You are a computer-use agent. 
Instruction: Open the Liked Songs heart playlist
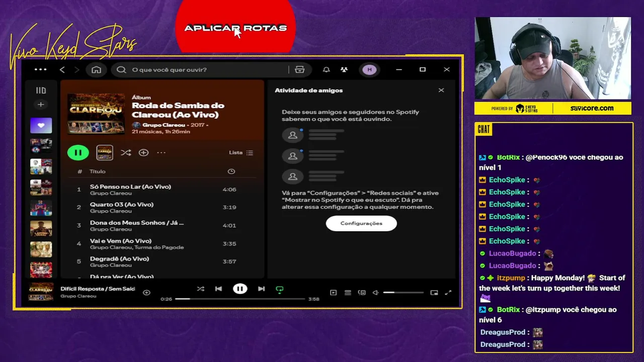click(41, 125)
